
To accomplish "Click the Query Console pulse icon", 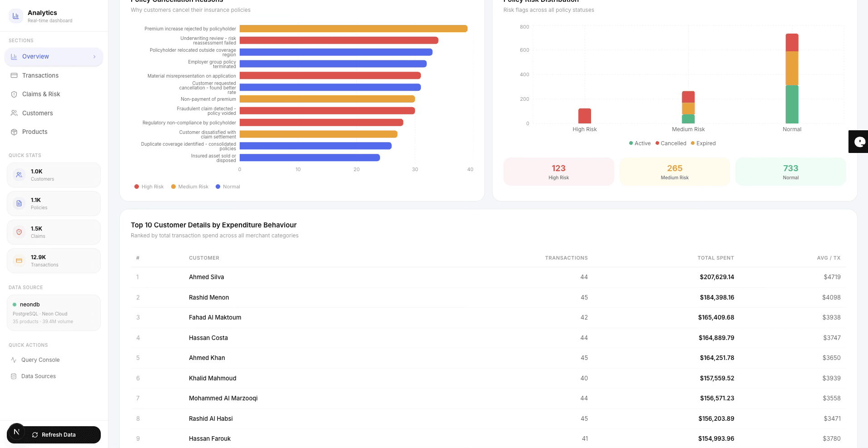I will point(14,360).
